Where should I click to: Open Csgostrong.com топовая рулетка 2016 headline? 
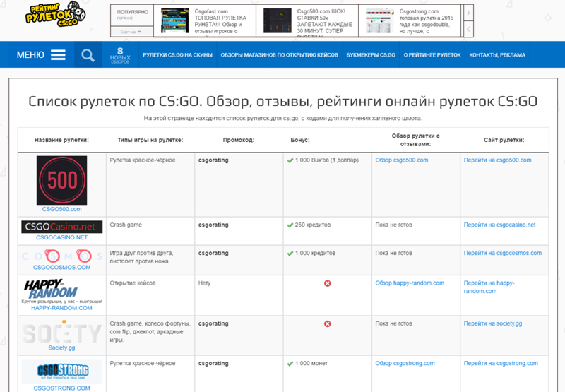pos(427,22)
